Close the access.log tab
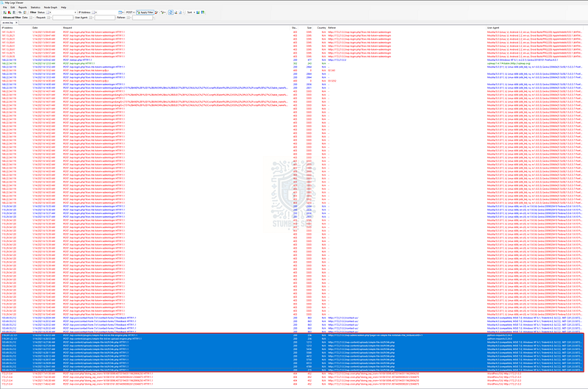Viewport: 588px width, 389px height. click(16, 23)
